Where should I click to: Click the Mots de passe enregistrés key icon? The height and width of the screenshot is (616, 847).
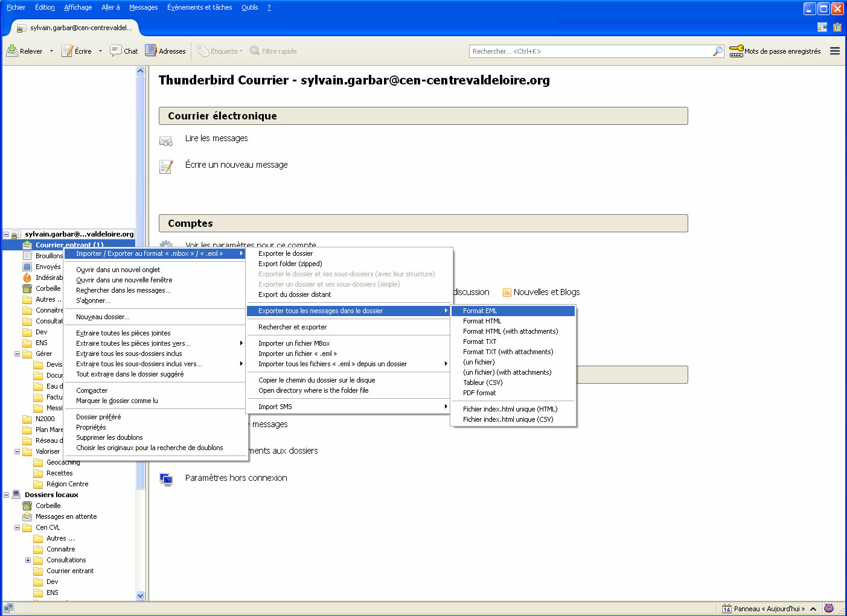point(736,51)
